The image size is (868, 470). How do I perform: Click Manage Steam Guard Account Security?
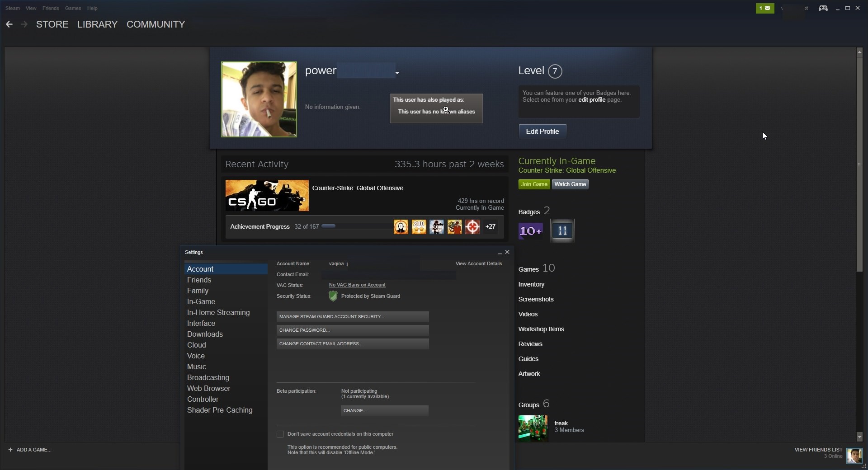point(353,317)
